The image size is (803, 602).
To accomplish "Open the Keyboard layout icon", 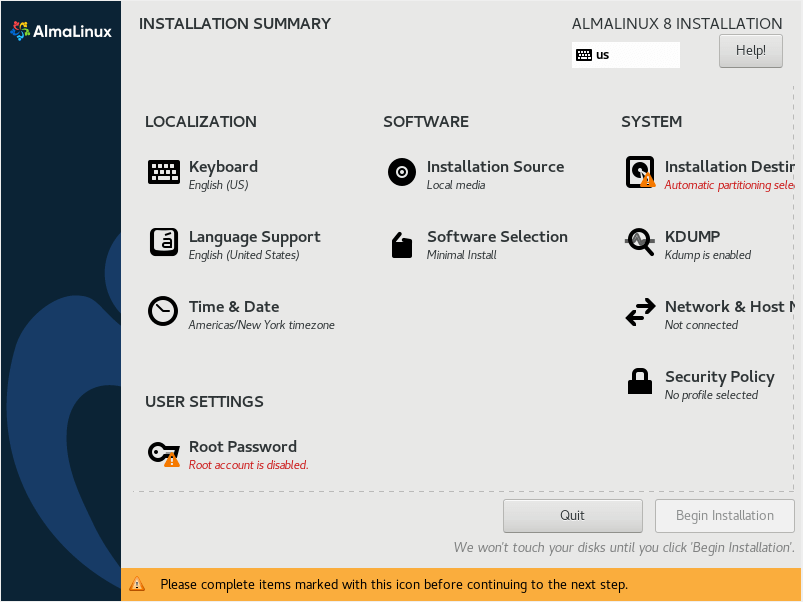I will pos(164,171).
